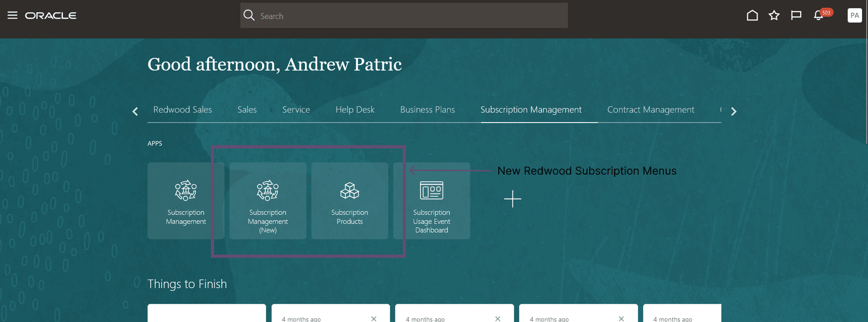Go to the Home icon
Image resolution: width=868 pixels, height=322 pixels.
752,15
